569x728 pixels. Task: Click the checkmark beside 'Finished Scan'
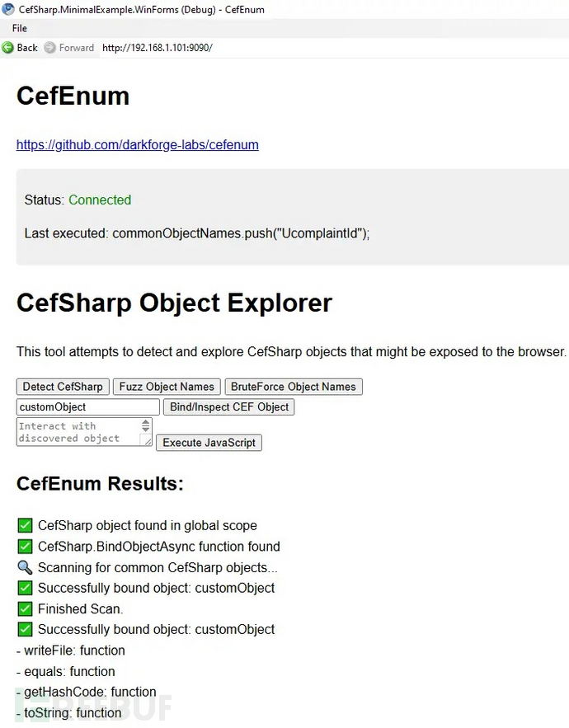click(25, 608)
